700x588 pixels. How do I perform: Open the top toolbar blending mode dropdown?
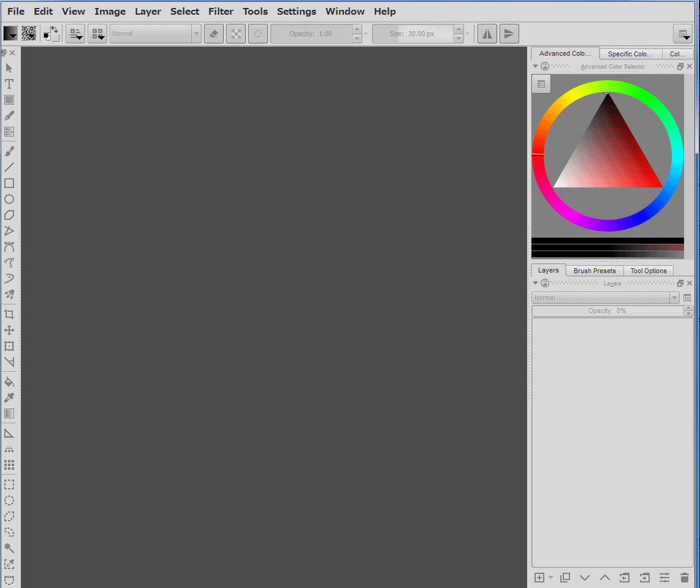(x=156, y=34)
